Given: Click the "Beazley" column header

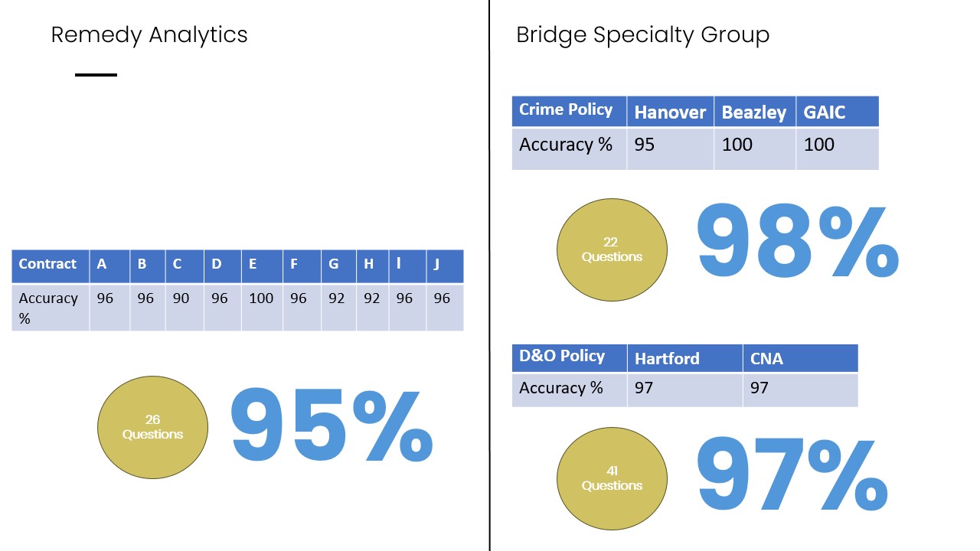Looking at the screenshot, I should [754, 112].
